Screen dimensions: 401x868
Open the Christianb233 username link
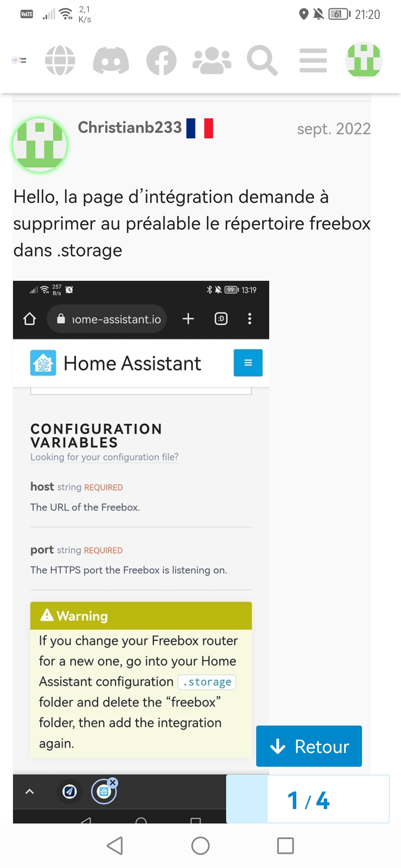coord(130,128)
